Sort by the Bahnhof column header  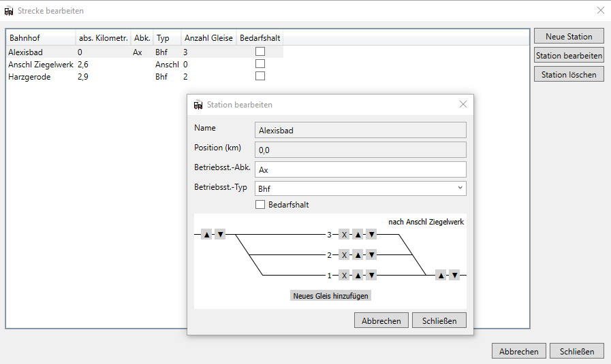coord(40,38)
